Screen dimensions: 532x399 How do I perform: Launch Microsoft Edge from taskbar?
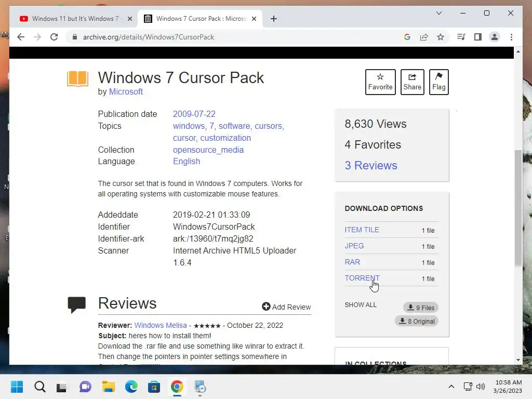point(131,387)
